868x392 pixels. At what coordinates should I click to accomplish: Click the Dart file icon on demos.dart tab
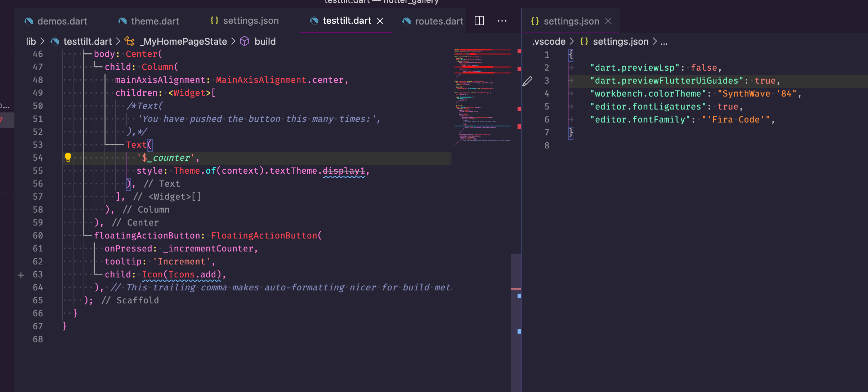point(29,21)
